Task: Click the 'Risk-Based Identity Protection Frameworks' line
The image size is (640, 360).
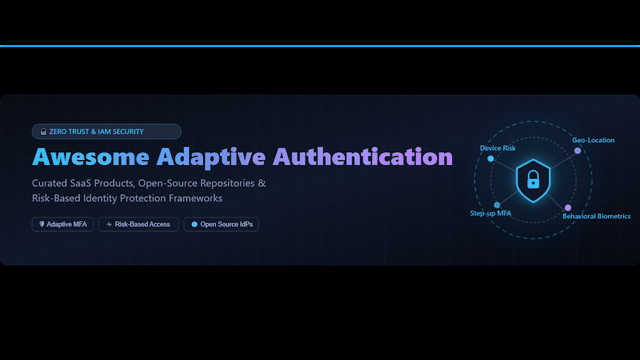Action: click(127, 198)
